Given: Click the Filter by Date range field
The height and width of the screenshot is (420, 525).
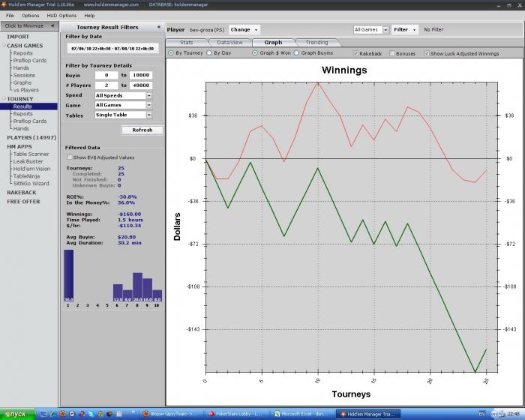Looking at the screenshot, I should [112, 48].
